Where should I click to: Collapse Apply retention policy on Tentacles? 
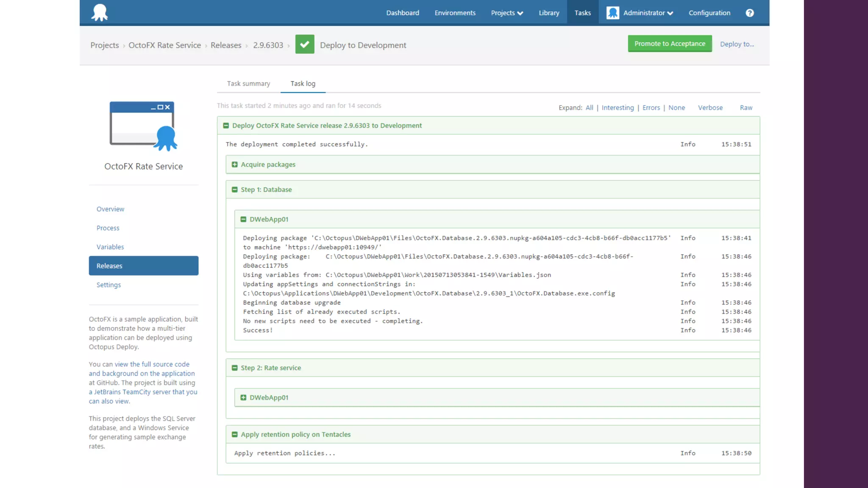point(234,434)
